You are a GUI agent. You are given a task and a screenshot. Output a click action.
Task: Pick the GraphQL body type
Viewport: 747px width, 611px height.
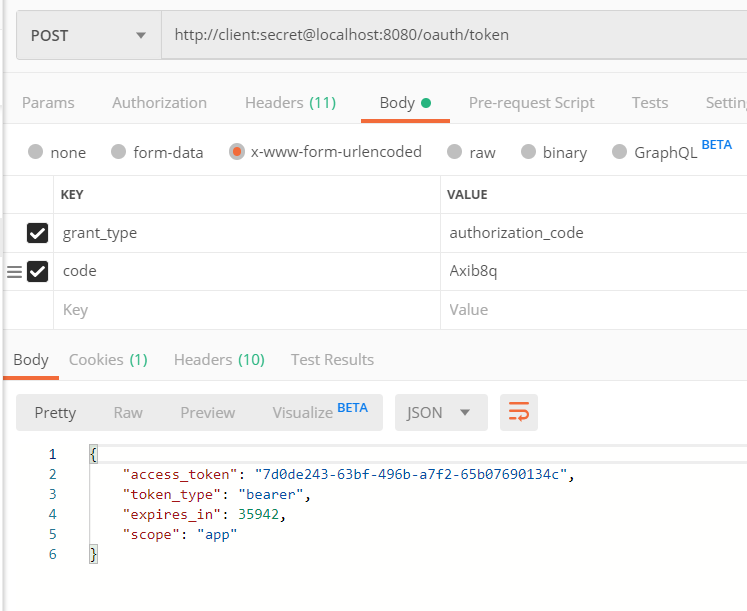pyautogui.click(x=620, y=152)
